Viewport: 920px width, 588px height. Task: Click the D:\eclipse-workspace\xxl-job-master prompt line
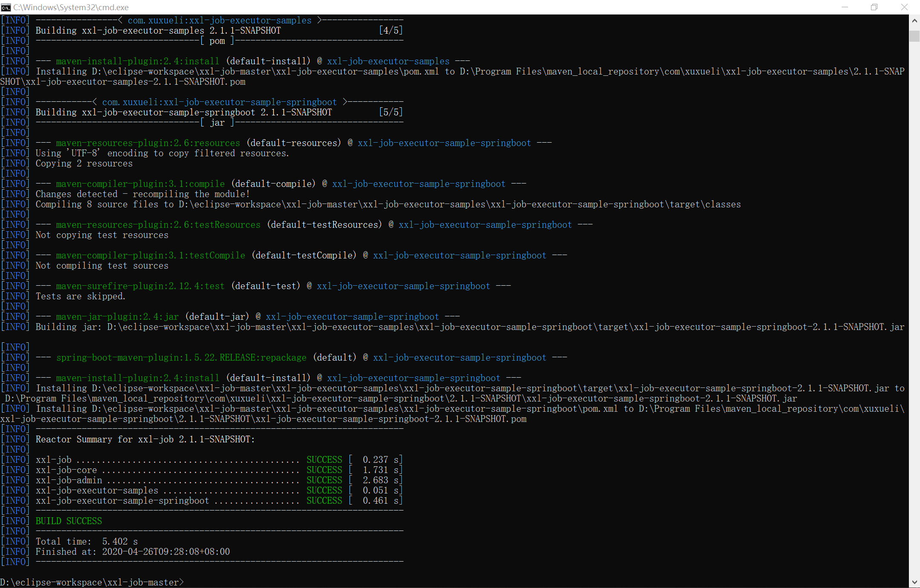[x=92, y=582]
